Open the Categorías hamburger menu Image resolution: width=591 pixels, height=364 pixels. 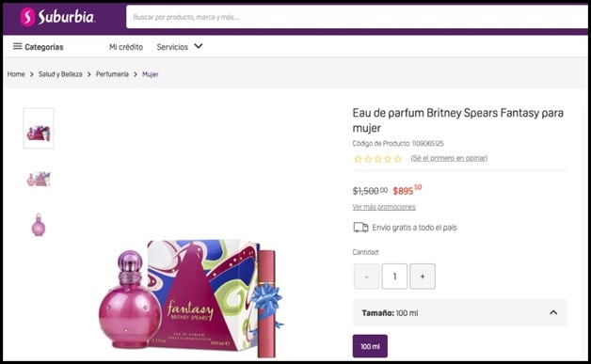[38, 47]
